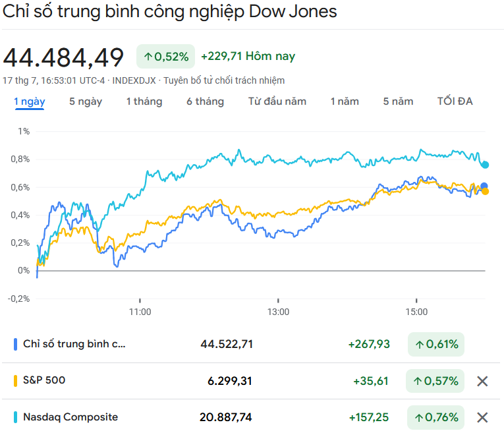Click the S&P 500 0,57% change badge
The image size is (504, 433).
[435, 381]
